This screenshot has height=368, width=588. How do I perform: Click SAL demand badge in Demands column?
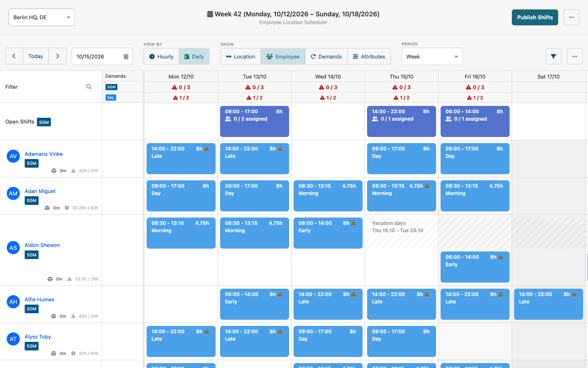tap(111, 97)
